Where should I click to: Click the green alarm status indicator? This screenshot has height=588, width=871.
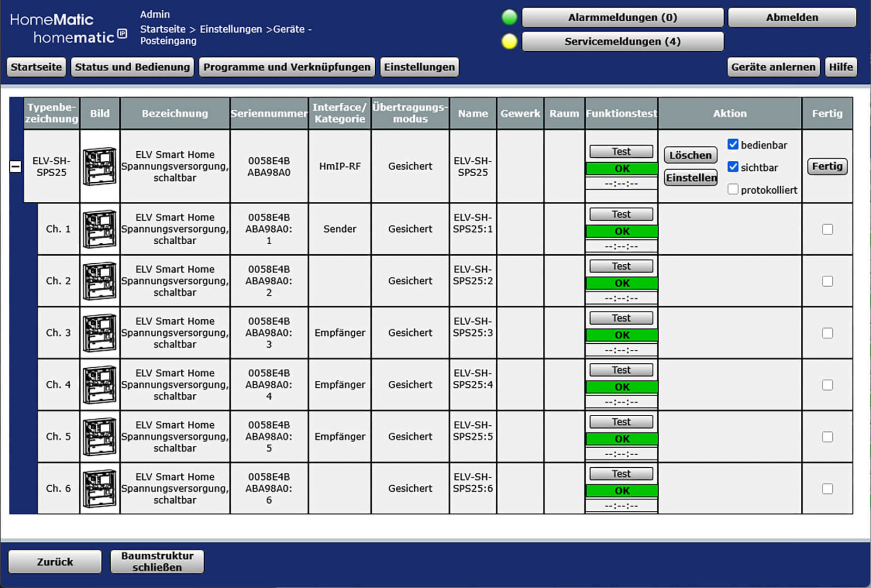pyautogui.click(x=509, y=17)
